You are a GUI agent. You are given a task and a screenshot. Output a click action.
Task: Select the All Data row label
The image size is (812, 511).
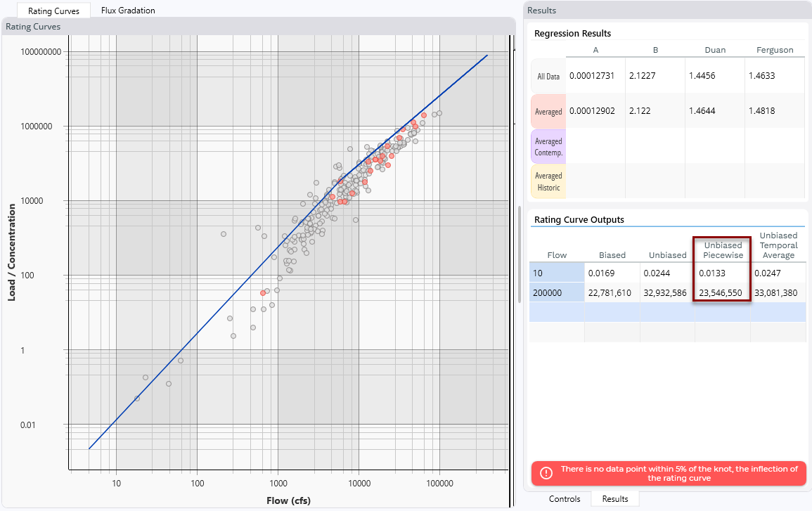548,76
